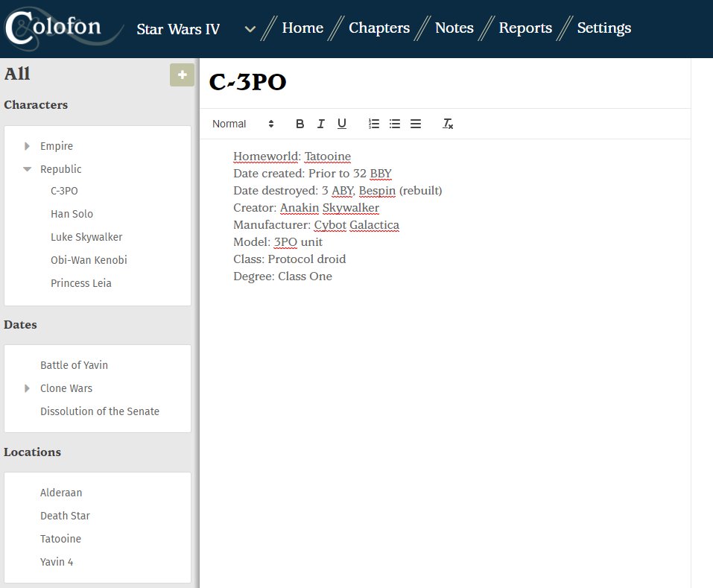Select the Obi-Wan Kenobi character note

pyautogui.click(x=89, y=260)
